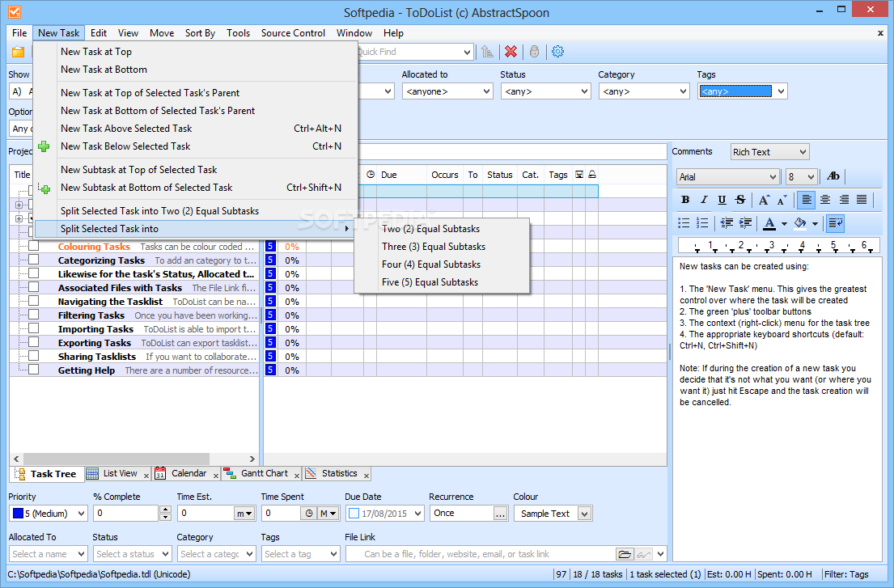Click the increase indent icon
This screenshot has height=588, width=894.
click(744, 223)
